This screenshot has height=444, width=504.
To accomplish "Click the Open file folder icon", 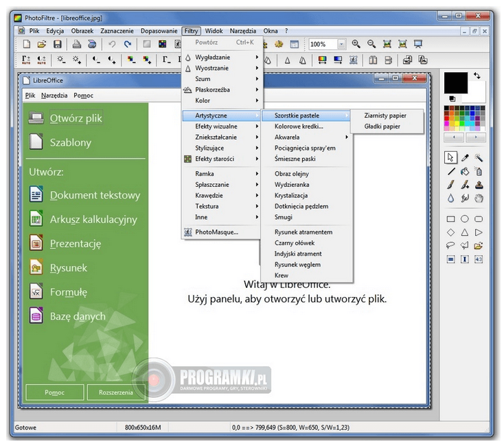I will click(x=42, y=44).
